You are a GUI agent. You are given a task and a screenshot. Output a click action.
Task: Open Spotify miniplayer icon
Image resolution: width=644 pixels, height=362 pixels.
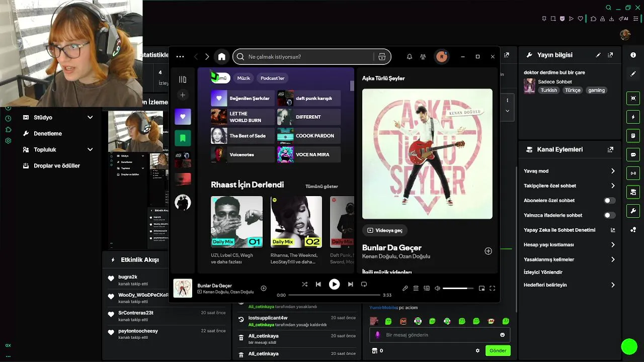click(481, 288)
